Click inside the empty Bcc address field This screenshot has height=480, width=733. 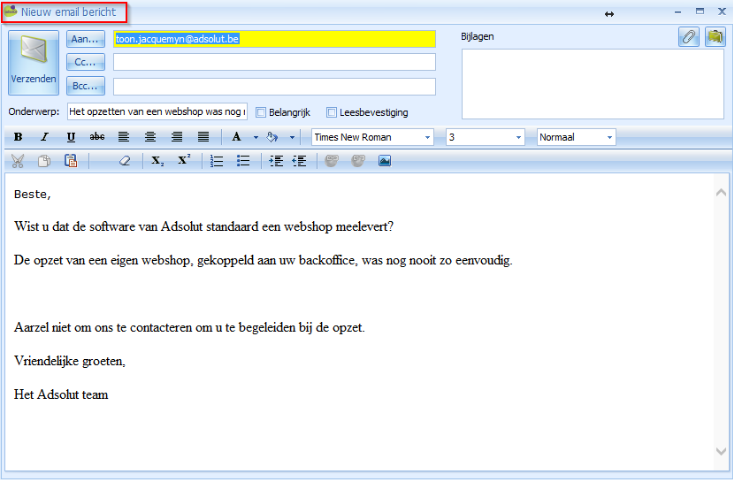(274, 86)
